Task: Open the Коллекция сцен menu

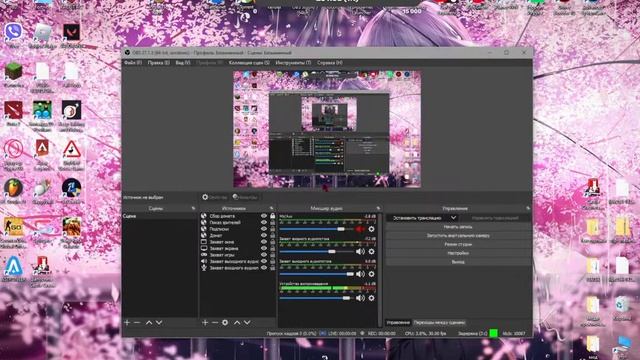Action: (249, 63)
